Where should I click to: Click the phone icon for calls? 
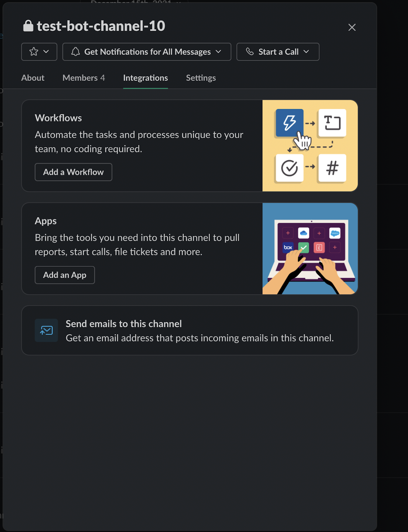(250, 52)
